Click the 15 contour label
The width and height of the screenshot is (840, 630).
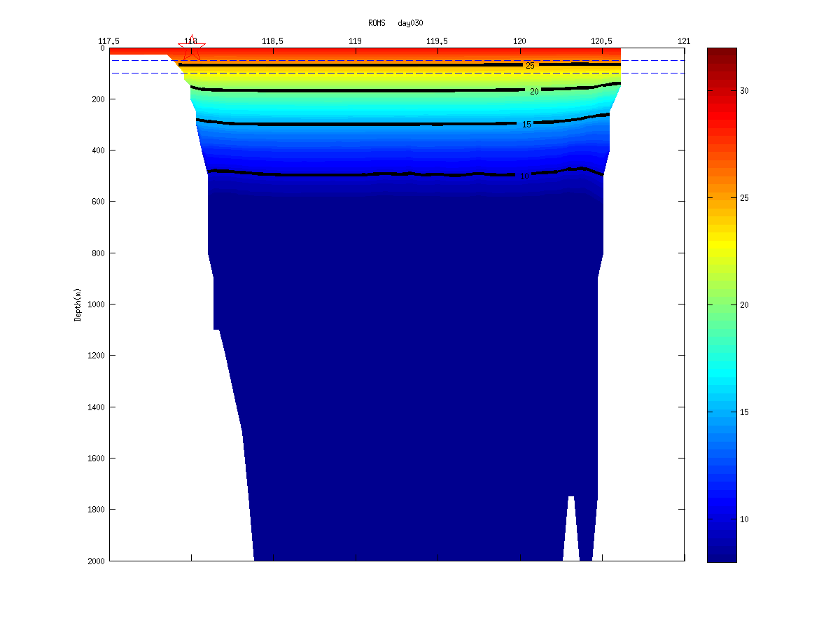coord(526,125)
